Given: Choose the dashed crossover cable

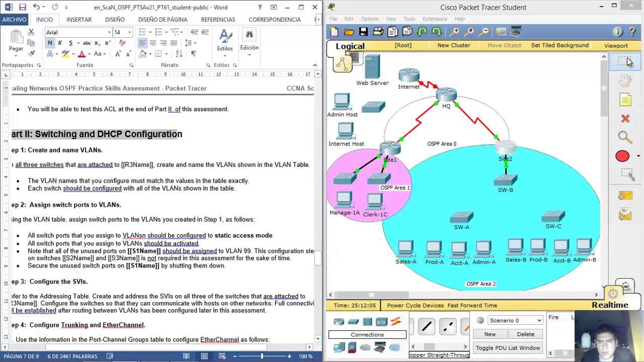Looking at the screenshot, I should (x=447, y=327).
